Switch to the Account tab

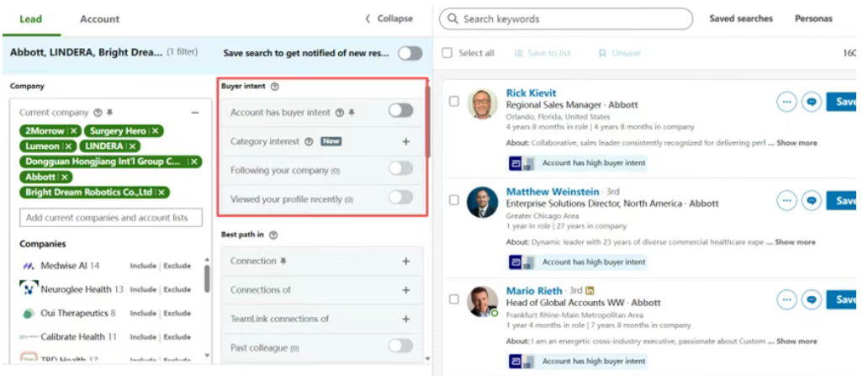99,19
